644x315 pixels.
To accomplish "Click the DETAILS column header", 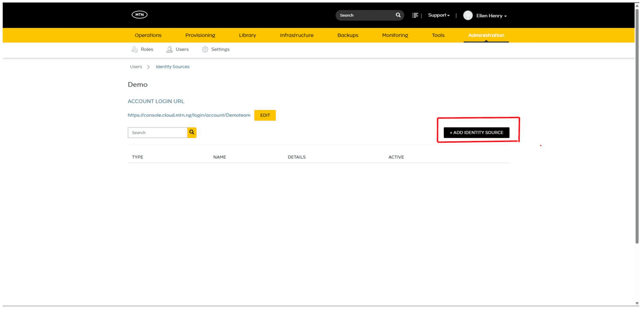I will [x=296, y=157].
